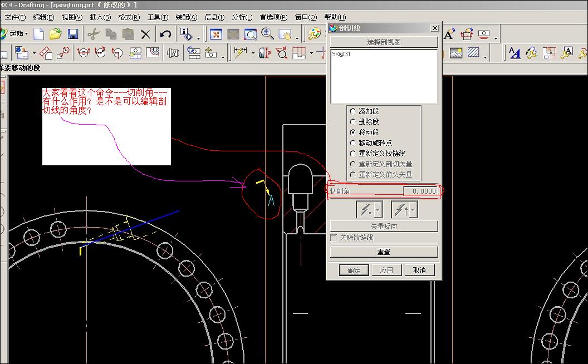Click the broken view icon
Image resolution: width=588 pixels, height=364 pixels.
(173, 53)
